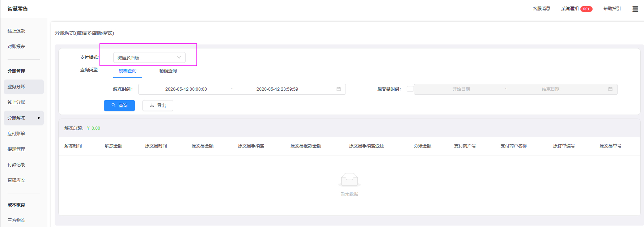Click the 原交易手续费返还 column header
This screenshot has height=227, width=644.
point(367,146)
